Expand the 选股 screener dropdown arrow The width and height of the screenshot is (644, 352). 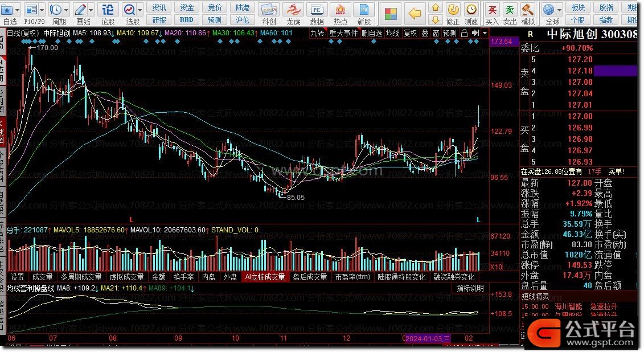point(140,10)
